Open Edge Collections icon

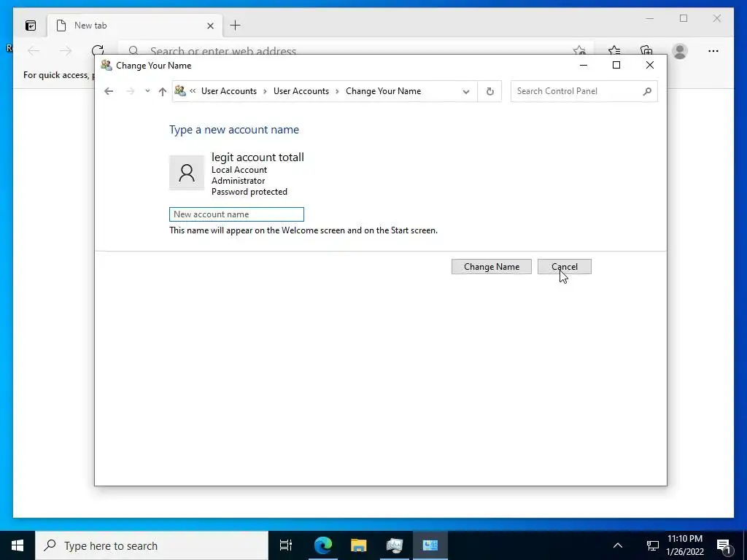click(x=646, y=50)
